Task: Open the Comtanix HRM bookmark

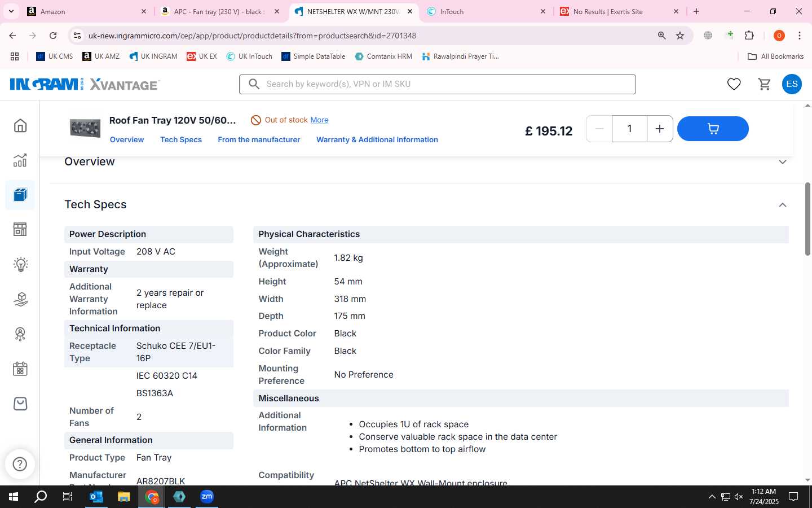Action: click(x=383, y=56)
